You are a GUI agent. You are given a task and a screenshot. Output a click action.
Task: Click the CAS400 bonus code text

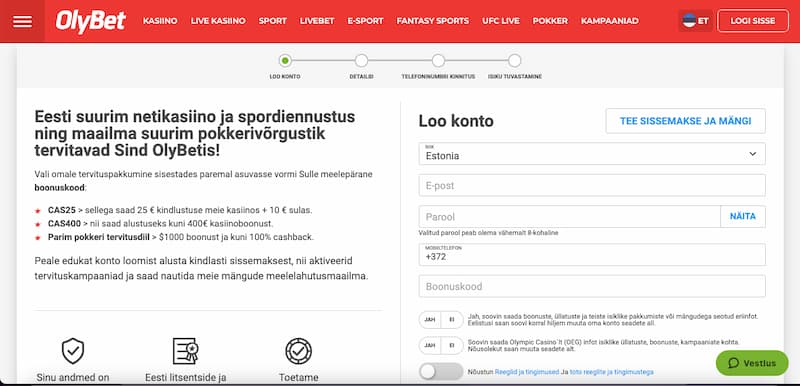[x=64, y=224]
